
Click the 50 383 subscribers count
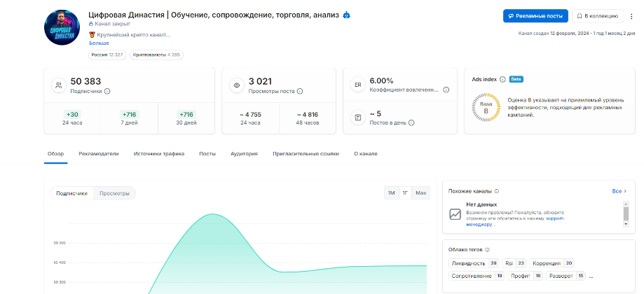pyautogui.click(x=85, y=81)
